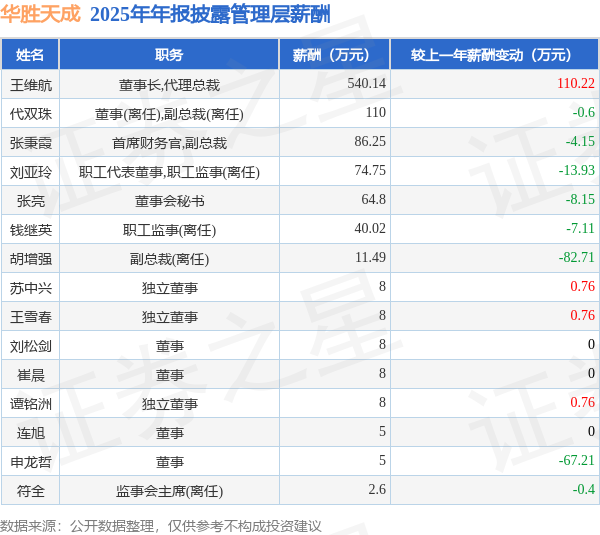
Task: Select the name 胡增强
Action: point(31,259)
